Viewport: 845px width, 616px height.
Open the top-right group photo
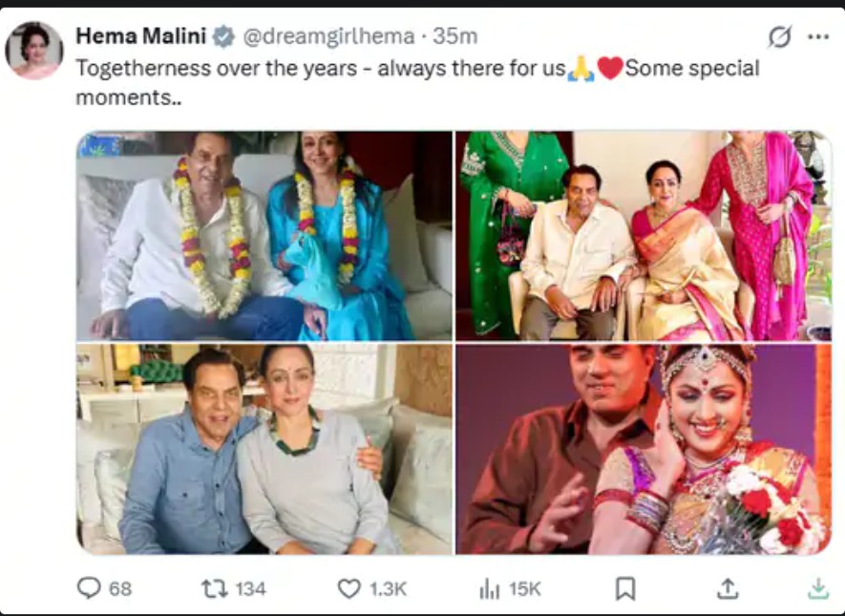pyautogui.click(x=643, y=236)
